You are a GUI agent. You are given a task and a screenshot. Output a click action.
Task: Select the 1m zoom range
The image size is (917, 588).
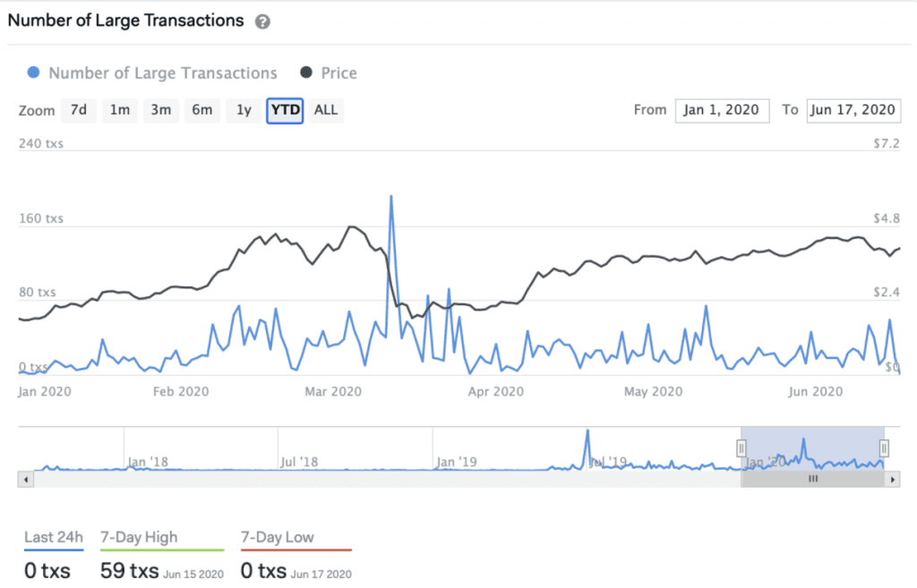coord(120,110)
